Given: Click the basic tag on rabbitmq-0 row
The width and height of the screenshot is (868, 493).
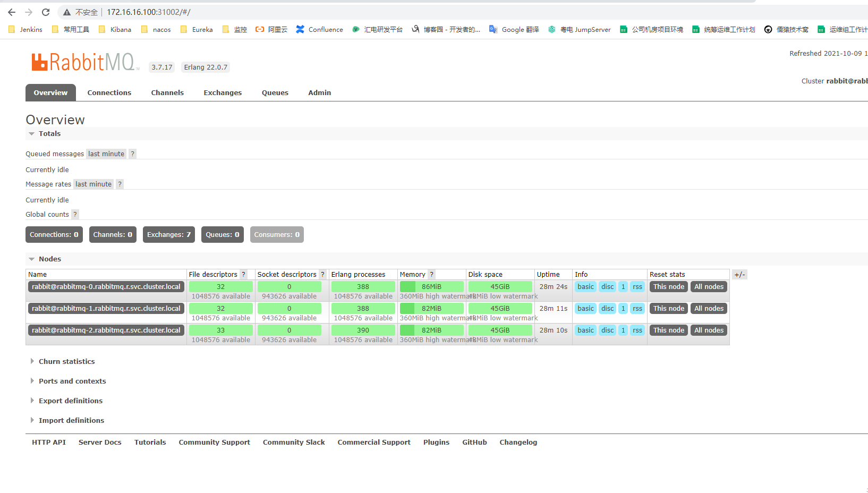Looking at the screenshot, I should 586,287.
